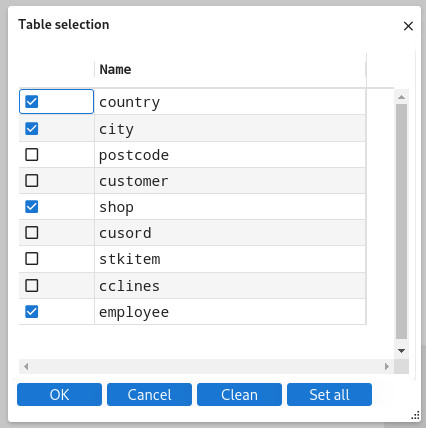
Task: Select the postcode row name
Action: point(134,155)
